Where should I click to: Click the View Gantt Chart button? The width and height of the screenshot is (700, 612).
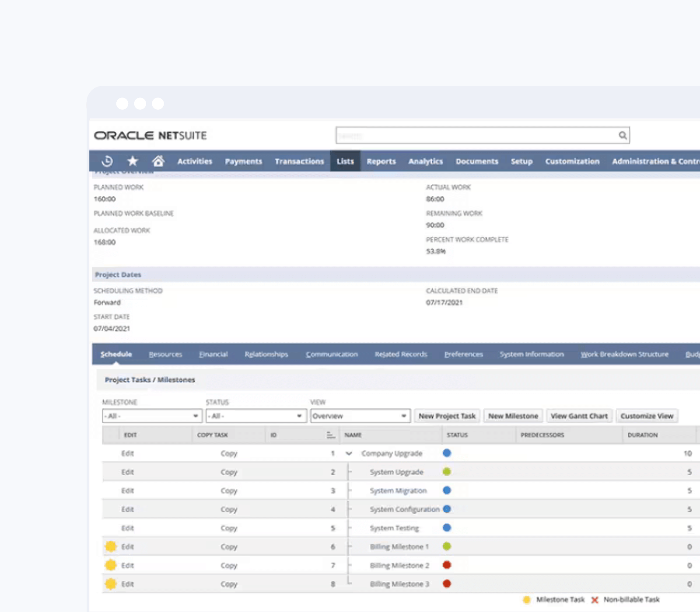(579, 416)
